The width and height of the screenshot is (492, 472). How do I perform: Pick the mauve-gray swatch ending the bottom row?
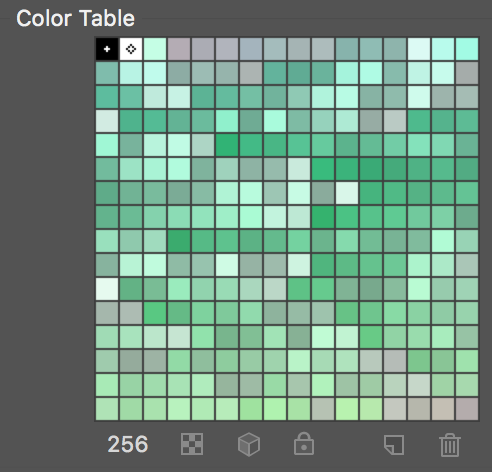467,409
